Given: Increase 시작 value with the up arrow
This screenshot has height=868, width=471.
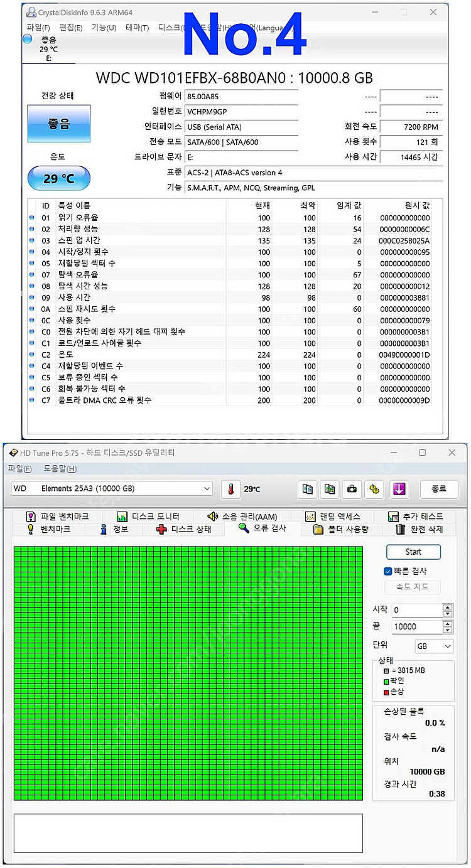Looking at the screenshot, I should pyautogui.click(x=447, y=607).
